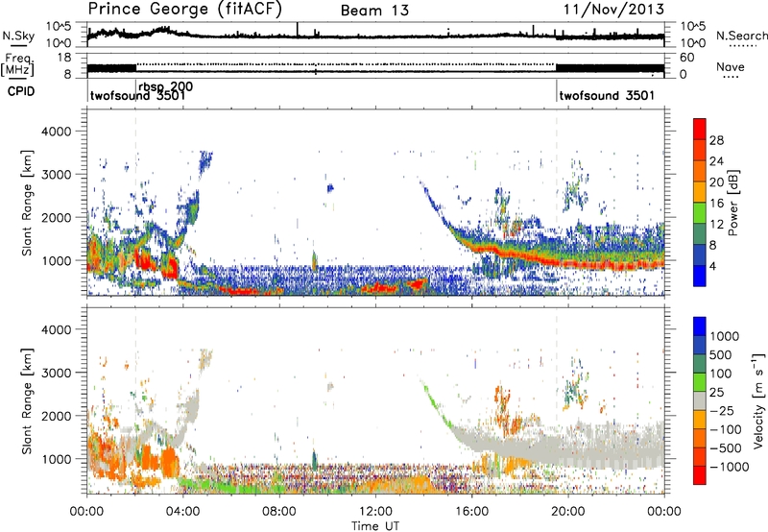The width and height of the screenshot is (768, 532).
Task: Click the dotted line sample under 'Nave'
Action: [x=731, y=77]
